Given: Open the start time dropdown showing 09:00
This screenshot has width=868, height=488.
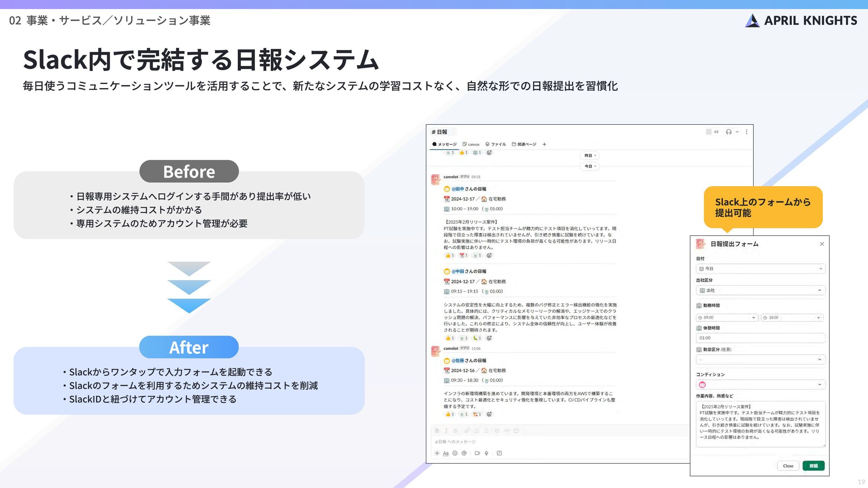Looking at the screenshot, I should pyautogui.click(x=727, y=318).
